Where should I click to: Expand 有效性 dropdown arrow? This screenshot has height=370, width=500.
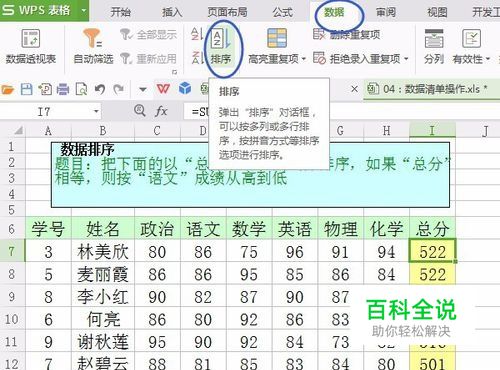(488, 59)
